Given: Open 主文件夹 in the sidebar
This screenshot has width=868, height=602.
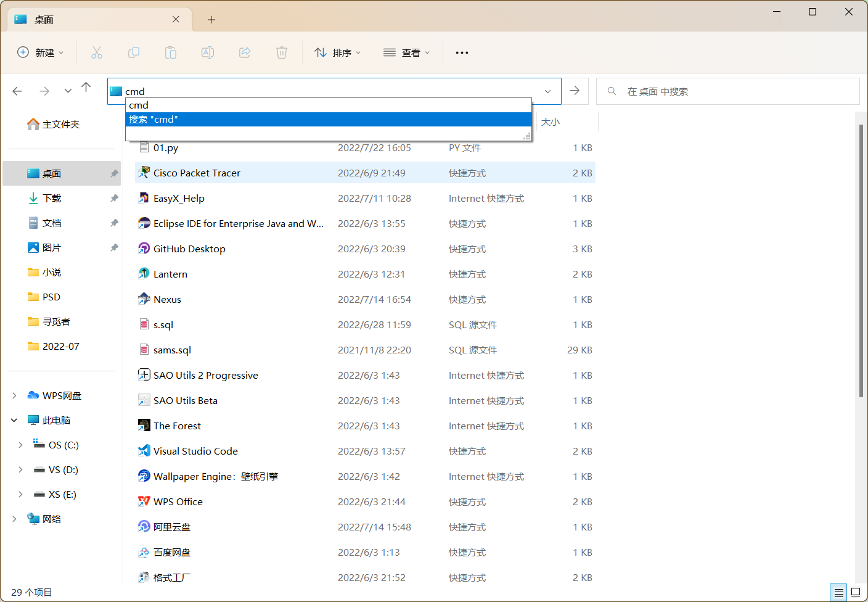Looking at the screenshot, I should [x=61, y=124].
